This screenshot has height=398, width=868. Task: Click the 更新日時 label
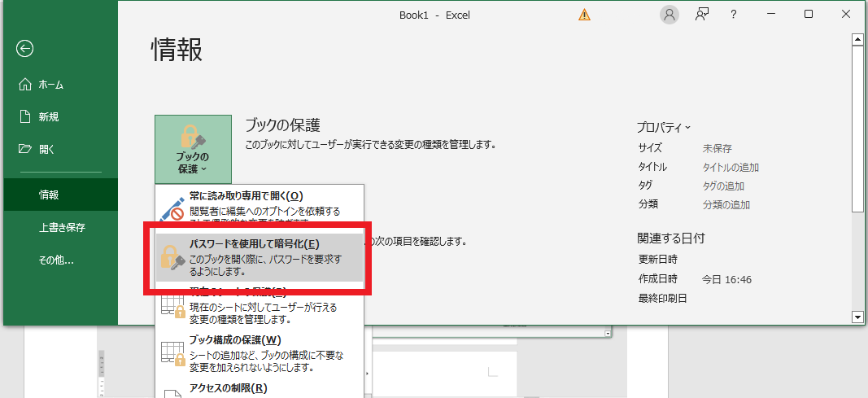(x=657, y=259)
